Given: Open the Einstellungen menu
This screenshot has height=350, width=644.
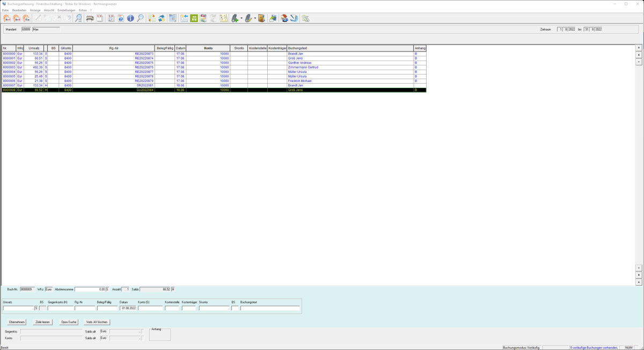Looking at the screenshot, I should pyautogui.click(x=66, y=10).
